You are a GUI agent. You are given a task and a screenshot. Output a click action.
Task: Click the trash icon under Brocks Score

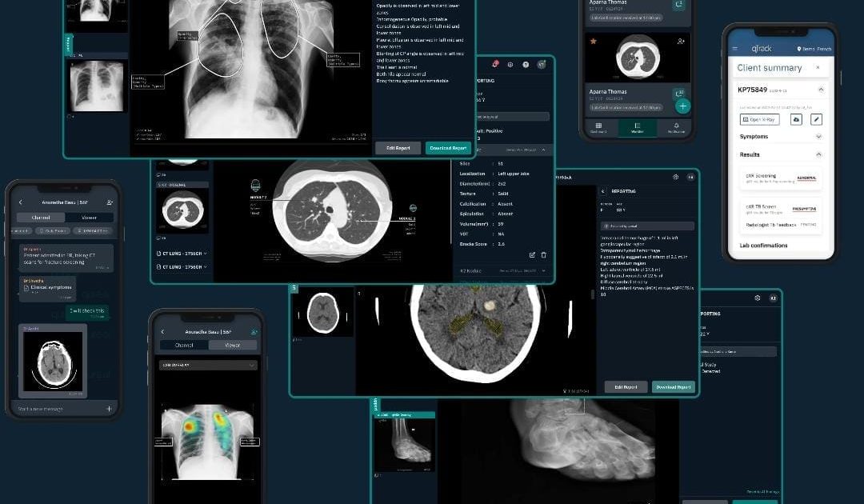coord(543,255)
